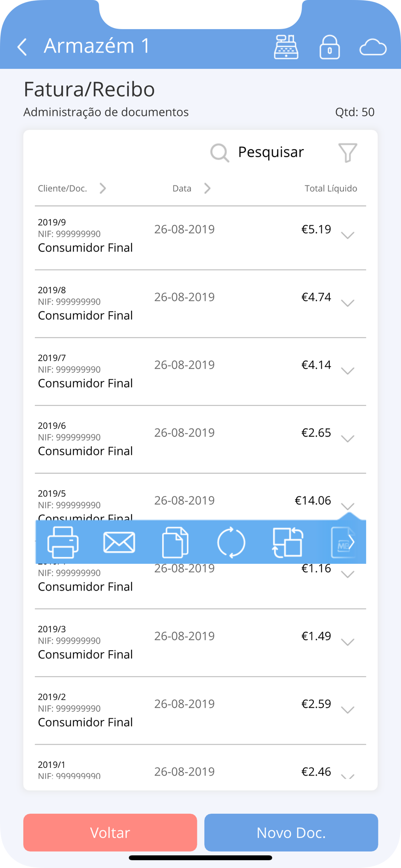Image resolution: width=401 pixels, height=868 pixels.
Task: Open the filter funnel icon
Action: 348,153
